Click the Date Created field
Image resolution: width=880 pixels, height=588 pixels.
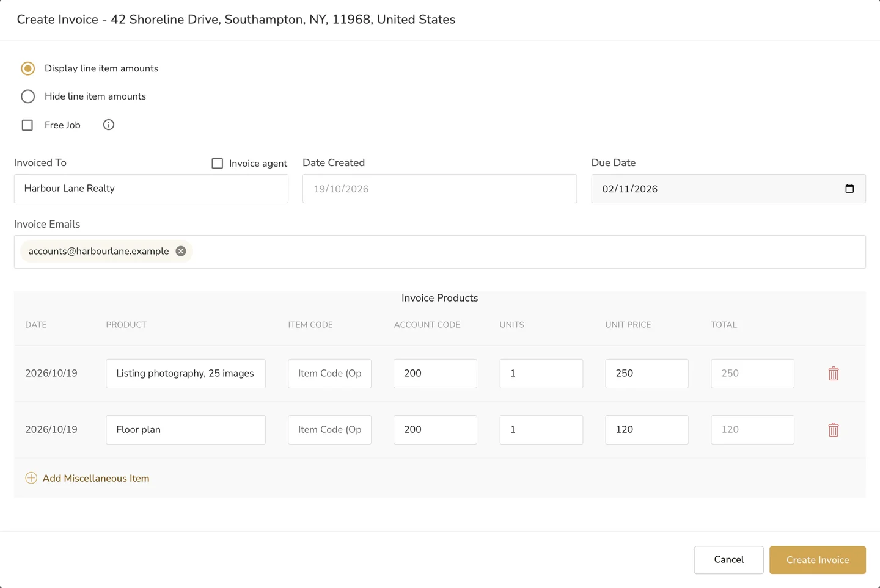point(439,189)
